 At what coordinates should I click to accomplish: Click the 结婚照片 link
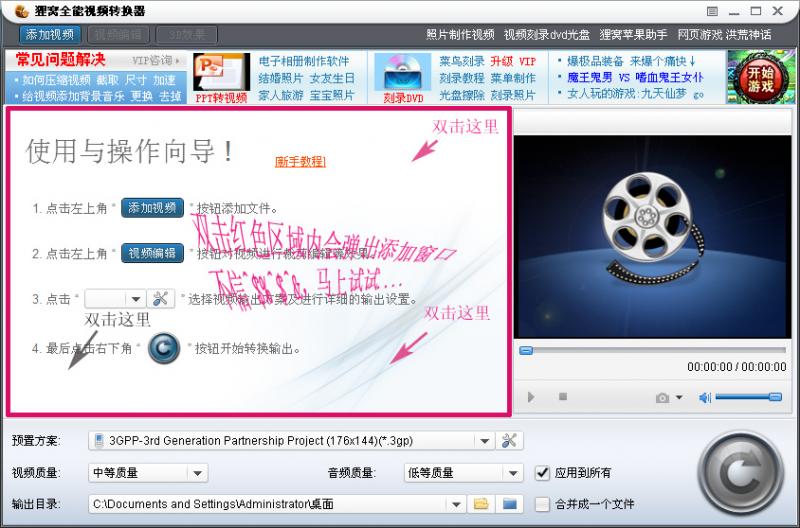[281, 79]
